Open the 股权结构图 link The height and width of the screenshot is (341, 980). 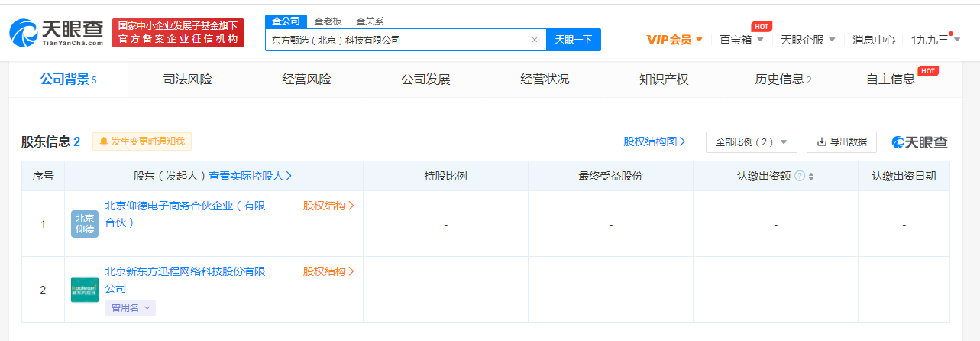pyautogui.click(x=655, y=141)
